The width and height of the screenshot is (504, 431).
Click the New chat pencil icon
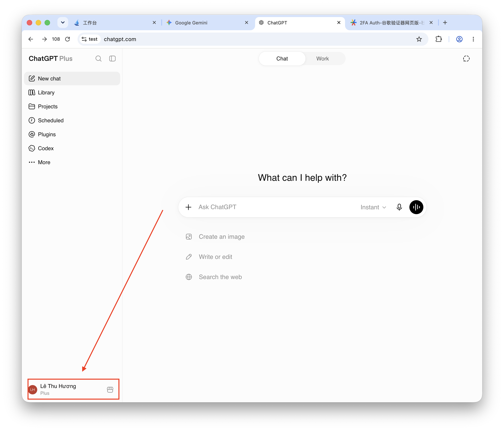pyautogui.click(x=32, y=78)
